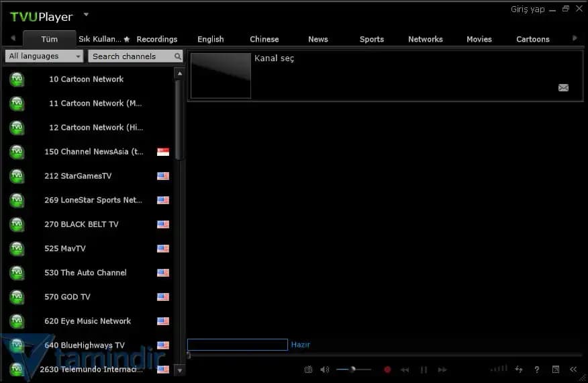
Task: Click Giriş yap sign-in link
Action: (x=528, y=9)
